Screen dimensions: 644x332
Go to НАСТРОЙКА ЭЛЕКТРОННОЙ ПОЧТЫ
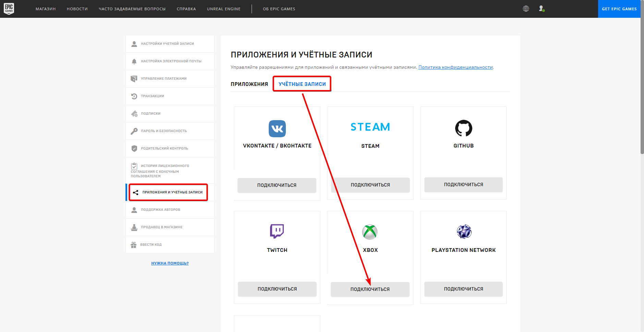[170, 61]
